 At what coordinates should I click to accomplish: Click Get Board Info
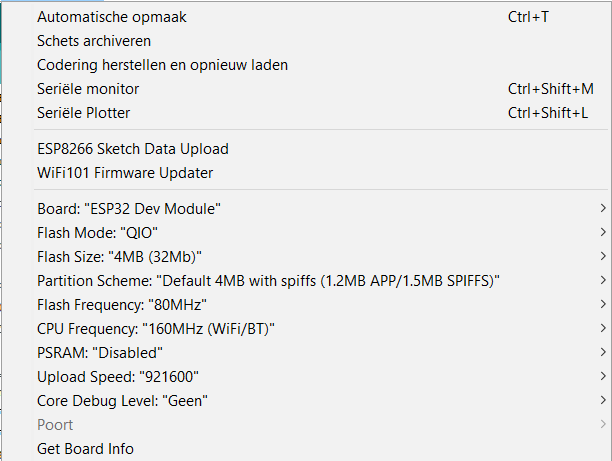click(x=85, y=449)
